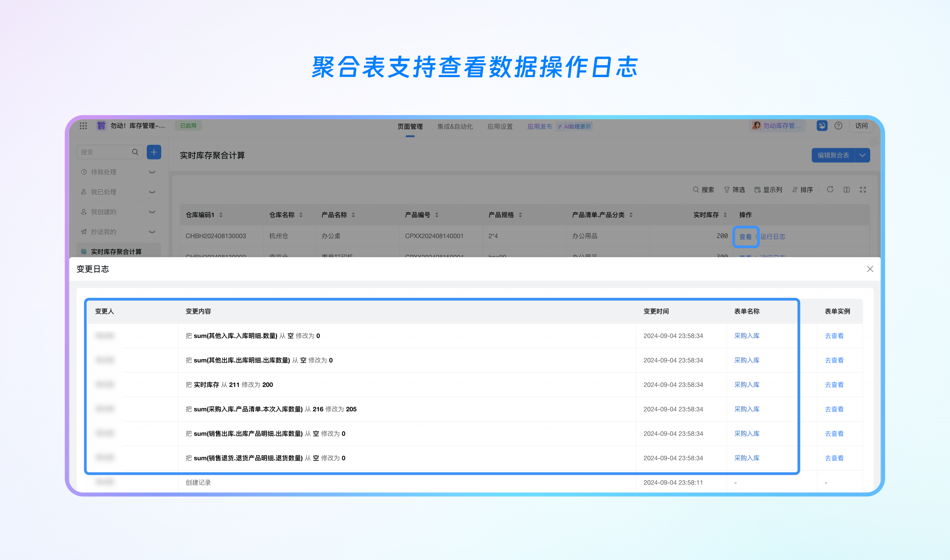This screenshot has width=950, height=560.
Task: Select 我已处理 in sidebar
Action: [103, 192]
